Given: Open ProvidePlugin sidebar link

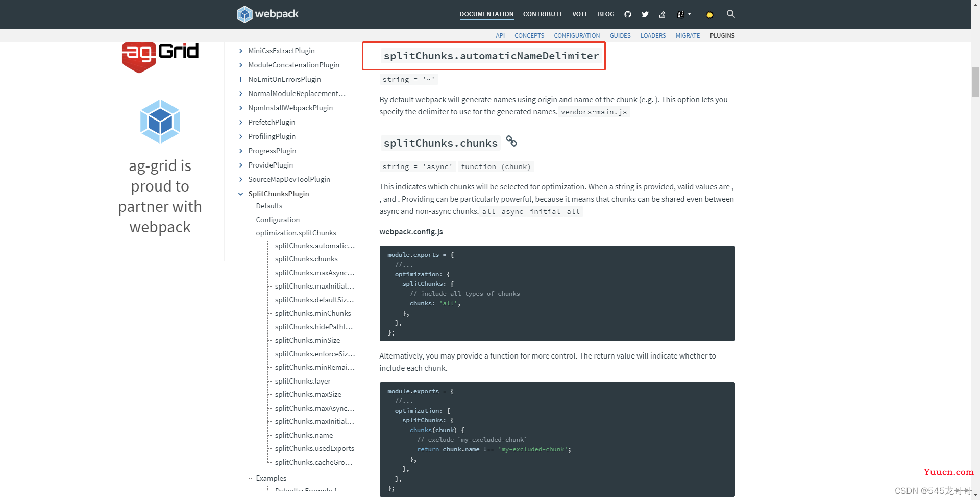Looking at the screenshot, I should click(x=271, y=165).
